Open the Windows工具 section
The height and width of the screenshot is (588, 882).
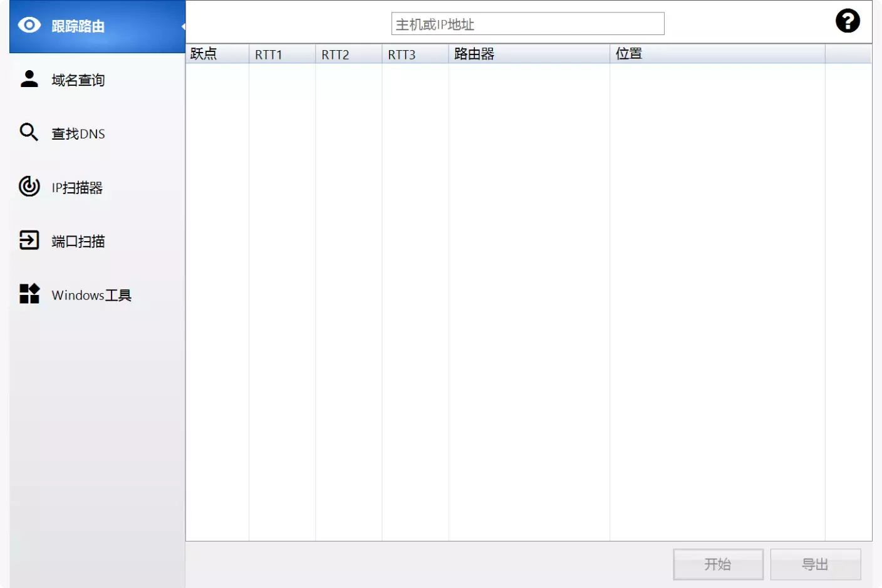click(91, 295)
